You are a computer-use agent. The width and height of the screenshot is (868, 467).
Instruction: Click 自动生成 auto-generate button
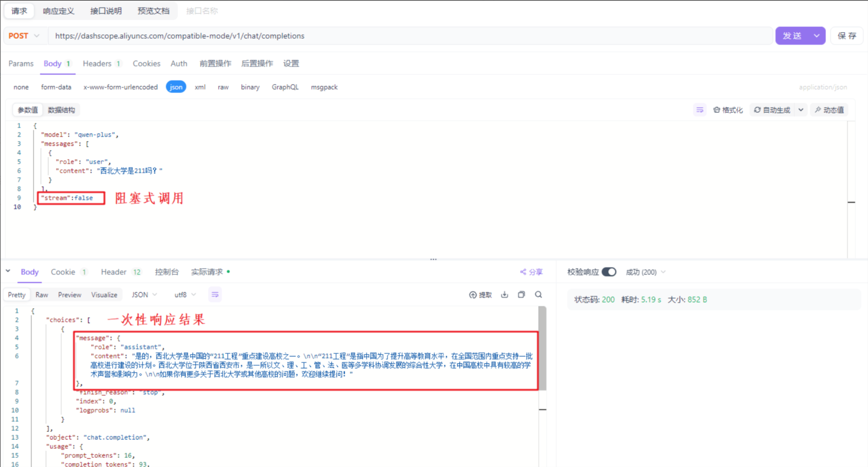[772, 110]
